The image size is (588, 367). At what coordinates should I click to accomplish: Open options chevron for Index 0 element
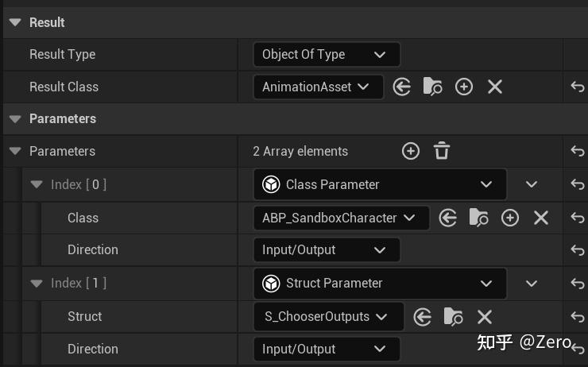pyautogui.click(x=532, y=184)
